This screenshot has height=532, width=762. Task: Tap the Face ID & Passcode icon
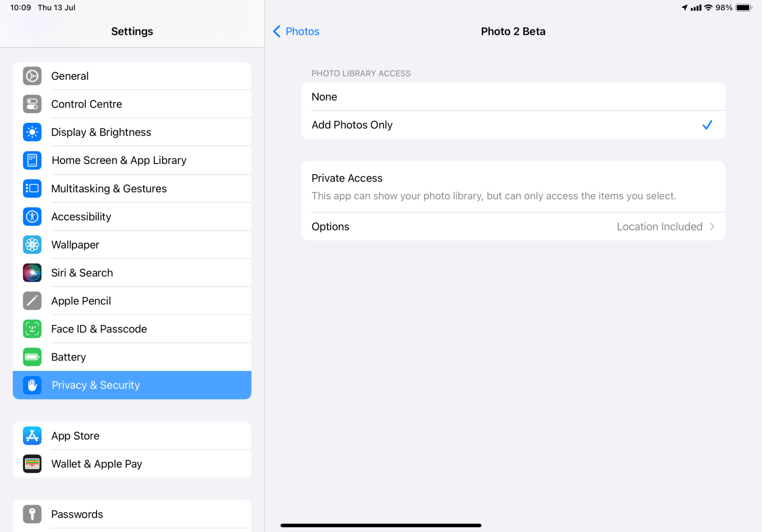tap(32, 329)
